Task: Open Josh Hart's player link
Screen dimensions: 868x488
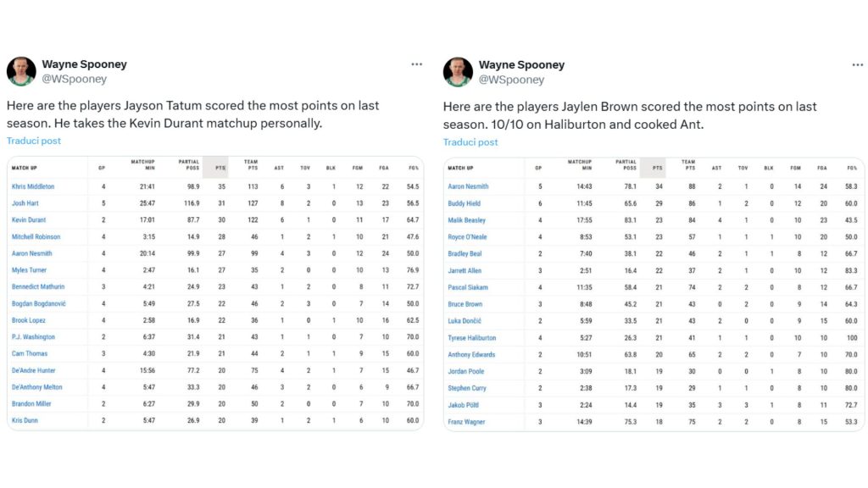Action: pyautogui.click(x=25, y=203)
